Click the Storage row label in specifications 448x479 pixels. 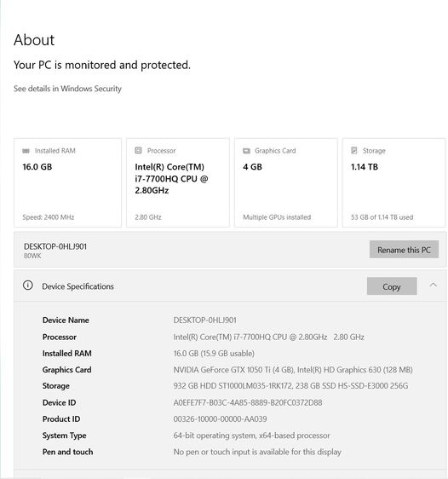click(56, 386)
